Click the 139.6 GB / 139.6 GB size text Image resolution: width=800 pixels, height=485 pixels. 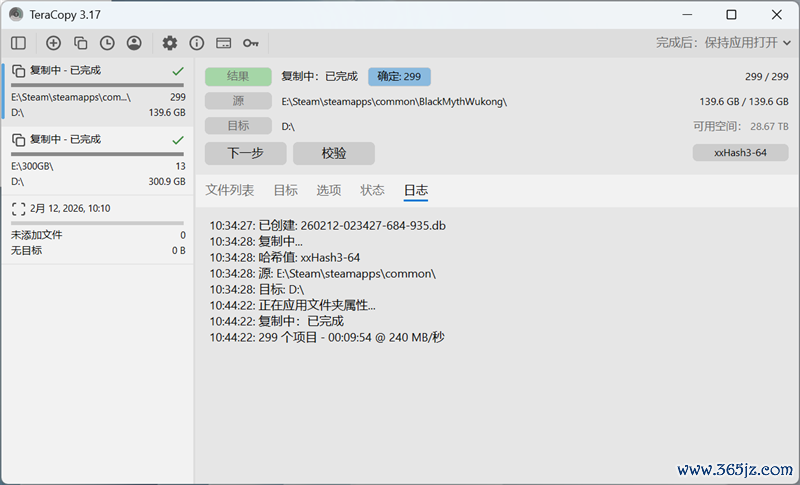(x=744, y=101)
